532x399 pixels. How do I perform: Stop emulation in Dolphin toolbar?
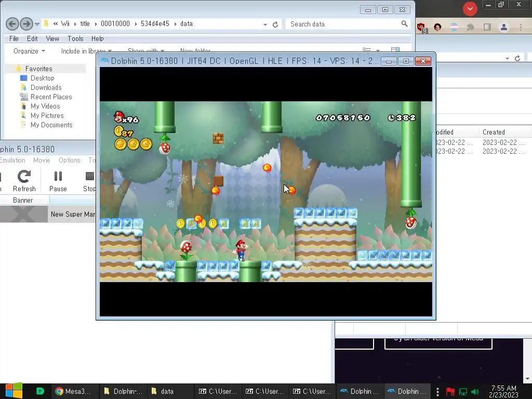coord(89,181)
